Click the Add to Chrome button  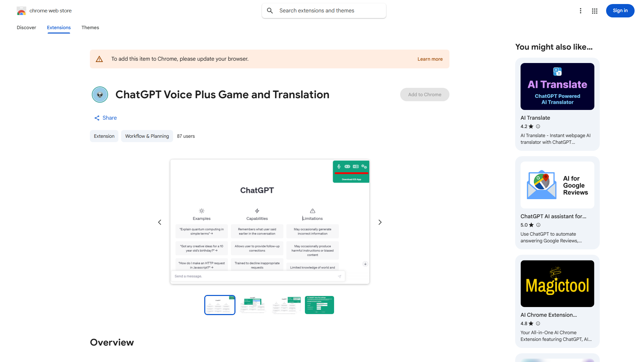click(x=424, y=95)
